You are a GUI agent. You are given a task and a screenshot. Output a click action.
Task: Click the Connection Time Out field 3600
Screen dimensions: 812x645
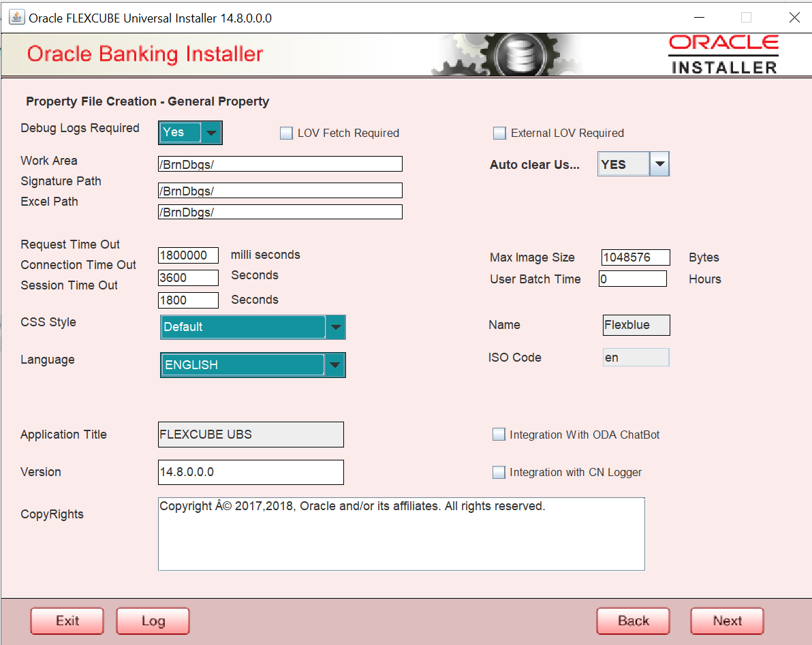click(188, 277)
